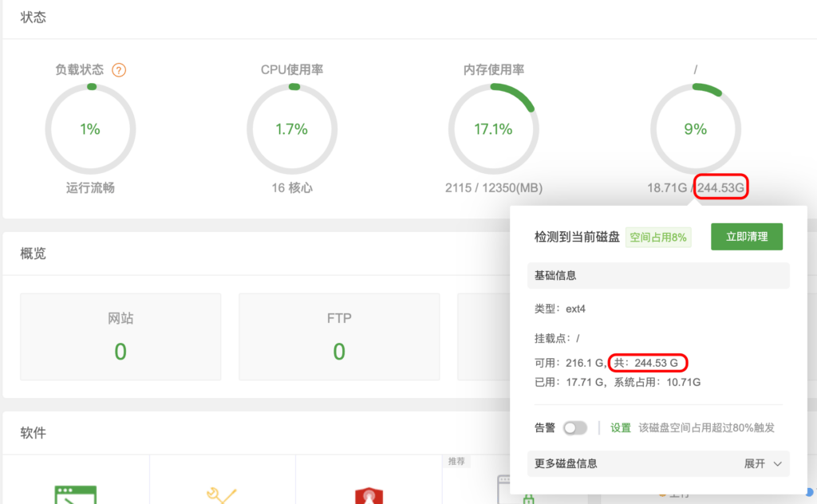
Task: Click the 可用: 216.1 G value
Action: point(570,363)
